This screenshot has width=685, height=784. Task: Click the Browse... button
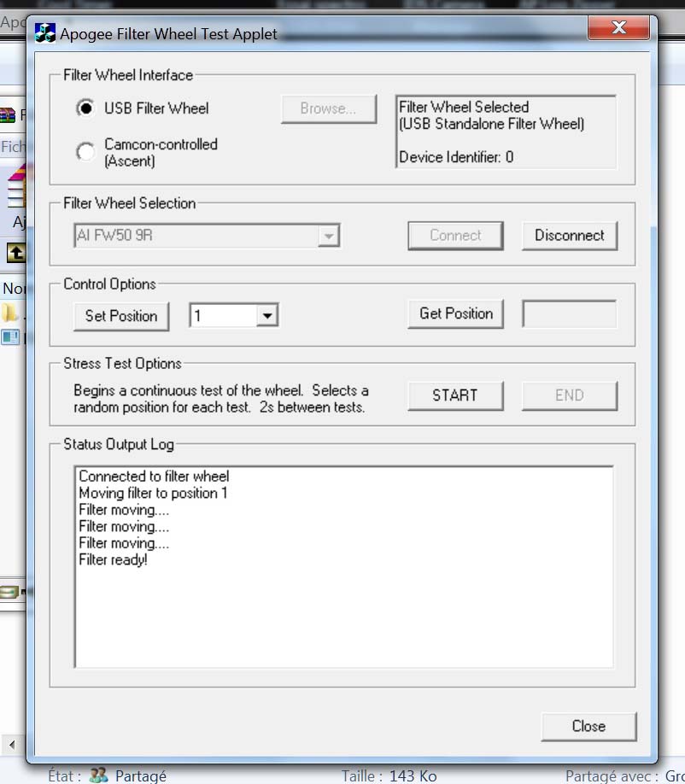329,108
